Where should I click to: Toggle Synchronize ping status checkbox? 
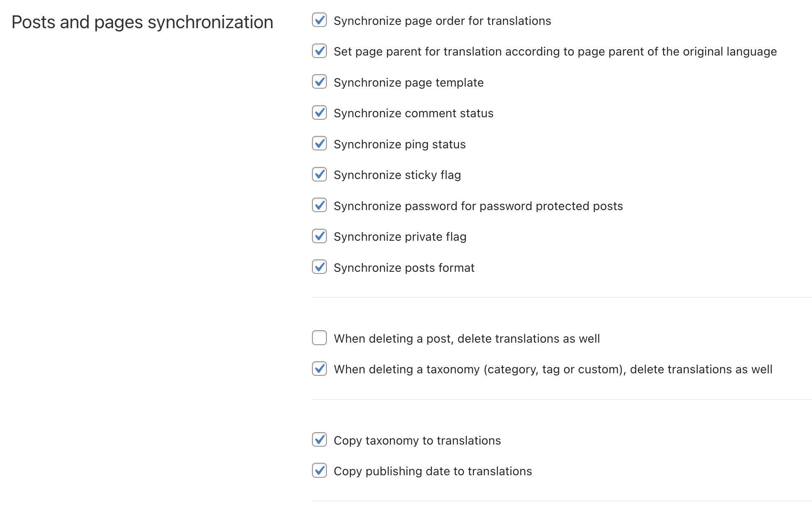click(x=319, y=143)
